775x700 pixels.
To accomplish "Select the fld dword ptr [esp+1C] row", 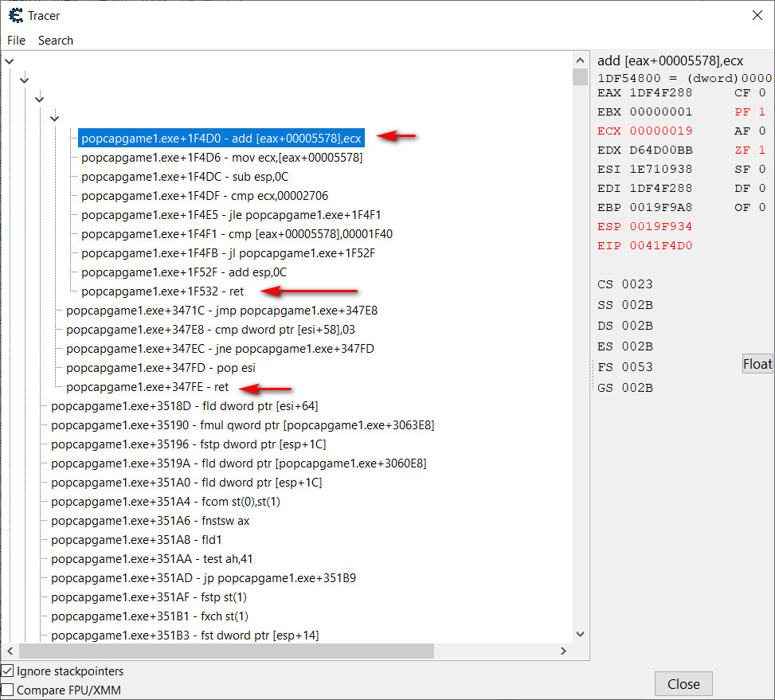I will tap(186, 483).
